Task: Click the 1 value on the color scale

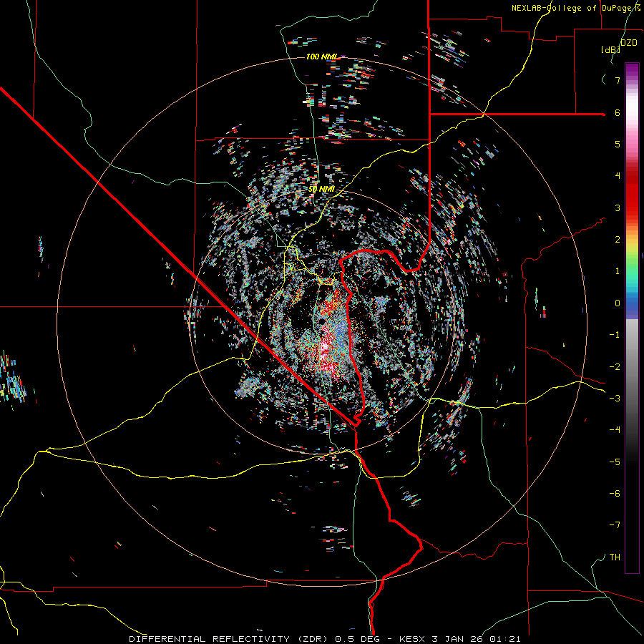Action: click(618, 271)
